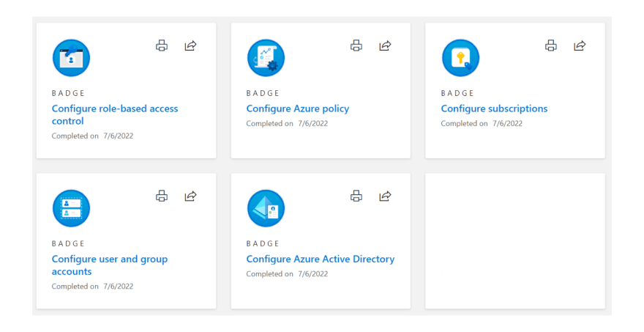
Task: Print the Configure Azure policy badge
Action: pos(356,45)
